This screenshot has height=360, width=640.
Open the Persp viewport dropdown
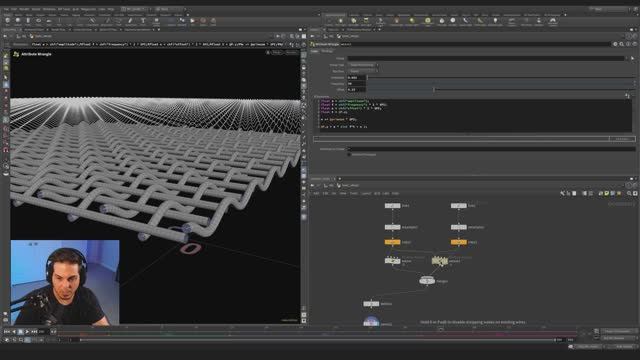click(276, 53)
